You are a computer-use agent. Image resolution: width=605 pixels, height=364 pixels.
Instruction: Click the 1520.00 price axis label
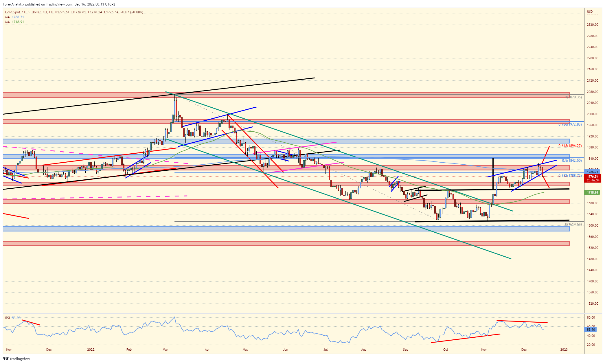coord(592,248)
